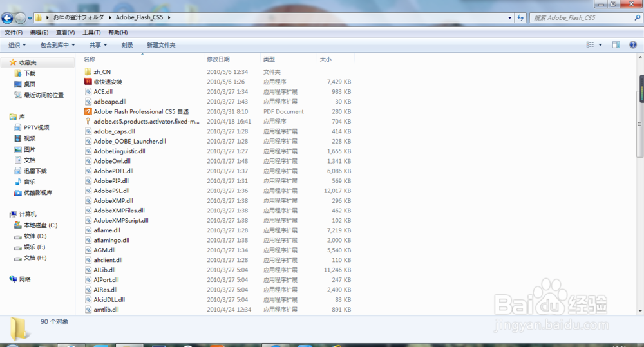Click the ACE.dll file icon
Image resolution: width=644 pixels, height=347 pixels.
(x=88, y=91)
